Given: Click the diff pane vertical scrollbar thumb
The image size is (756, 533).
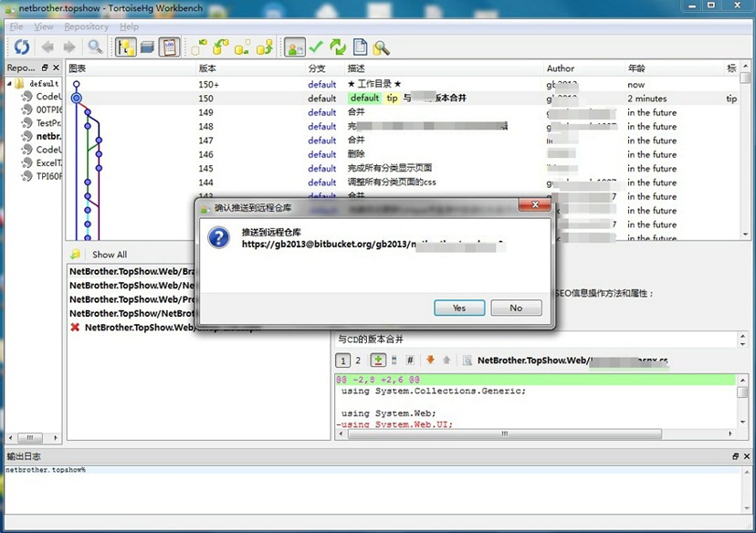Looking at the screenshot, I should pyautogui.click(x=742, y=392).
